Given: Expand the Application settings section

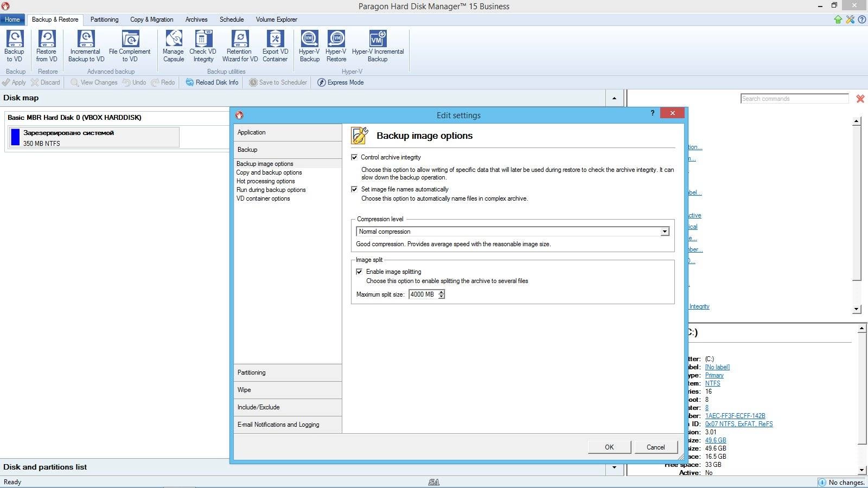Looking at the screenshot, I should pyautogui.click(x=288, y=132).
